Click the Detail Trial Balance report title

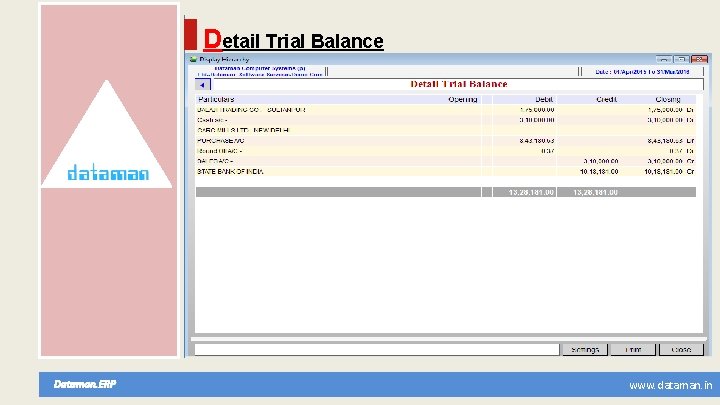[459, 84]
